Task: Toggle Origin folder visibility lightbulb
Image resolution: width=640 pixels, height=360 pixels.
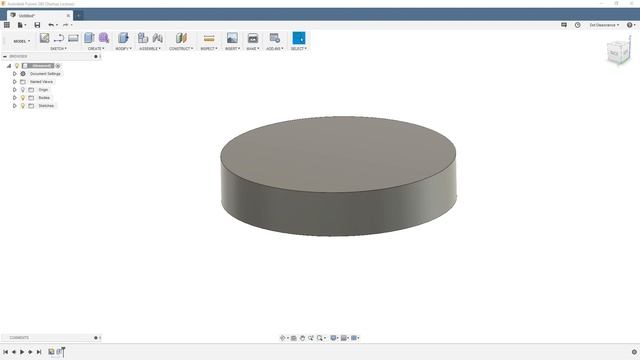Action: coord(23,90)
